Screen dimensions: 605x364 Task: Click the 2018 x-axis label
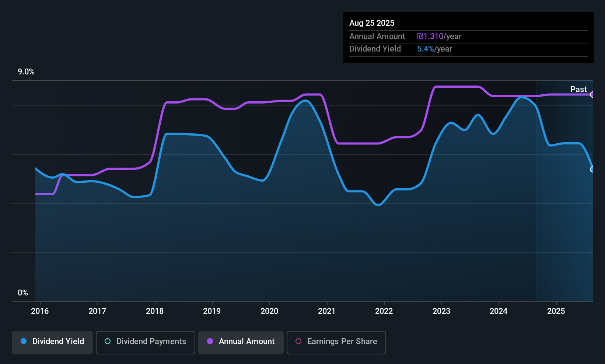[x=155, y=311]
